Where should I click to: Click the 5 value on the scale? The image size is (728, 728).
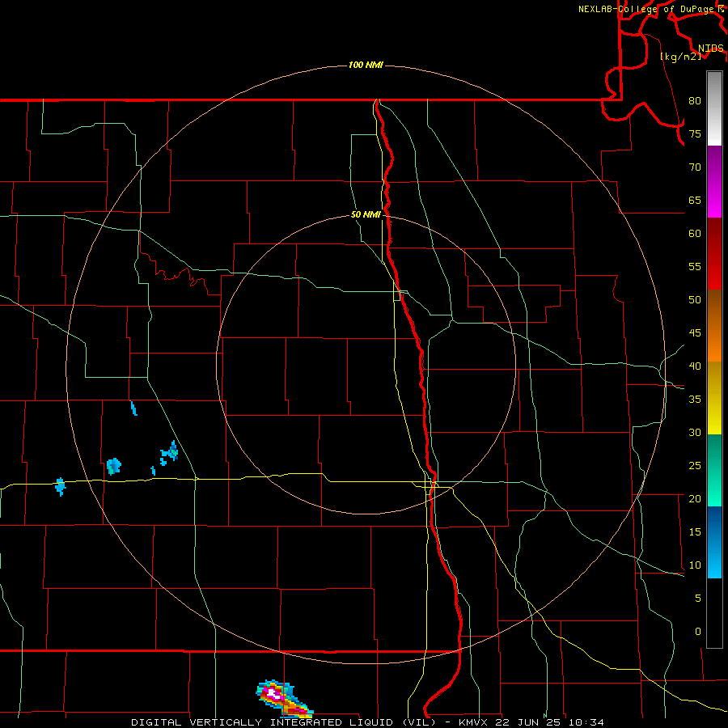point(698,599)
